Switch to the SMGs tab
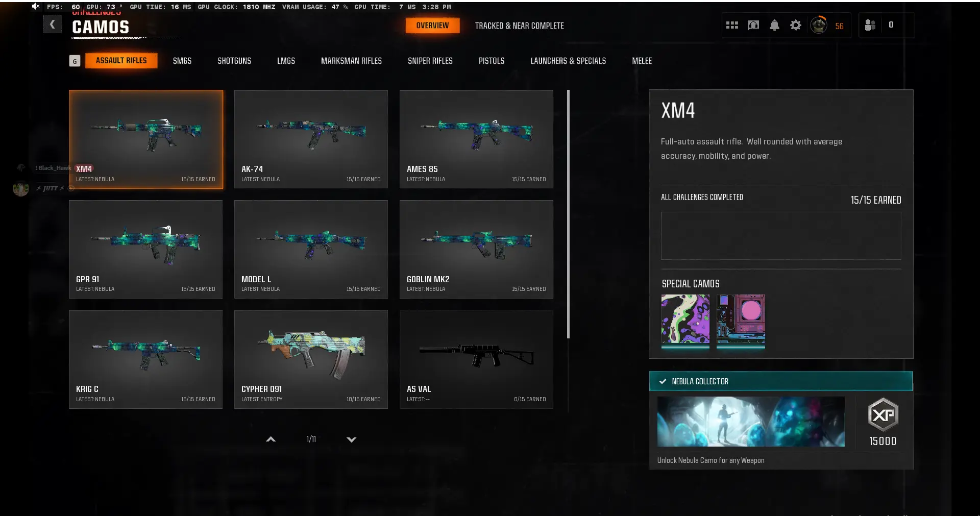This screenshot has width=980, height=516. tap(182, 61)
